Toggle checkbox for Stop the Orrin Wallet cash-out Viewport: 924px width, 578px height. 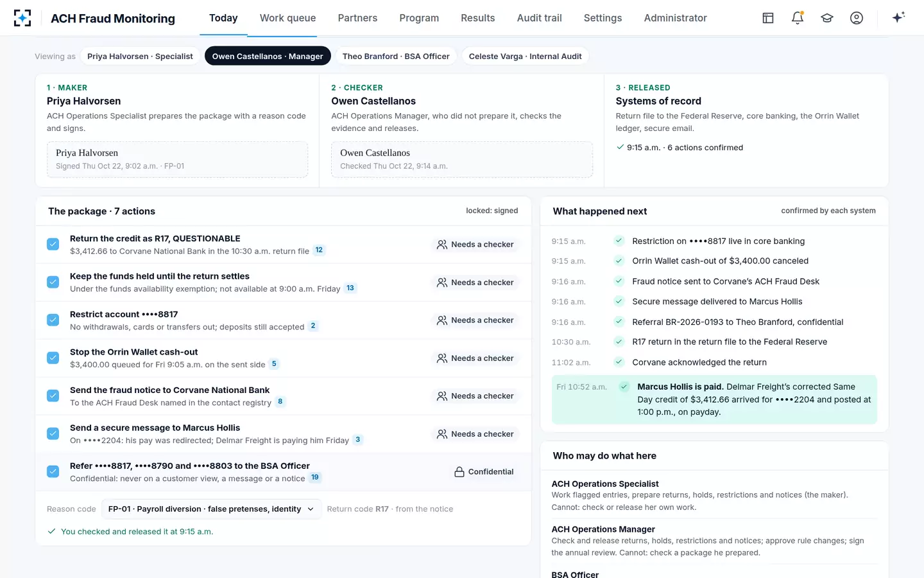53,358
